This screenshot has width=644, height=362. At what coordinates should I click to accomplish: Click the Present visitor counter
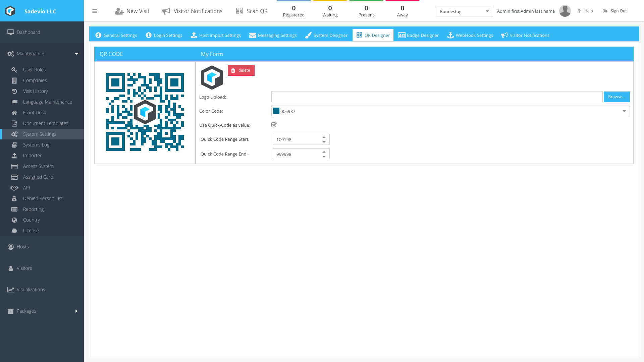(366, 11)
